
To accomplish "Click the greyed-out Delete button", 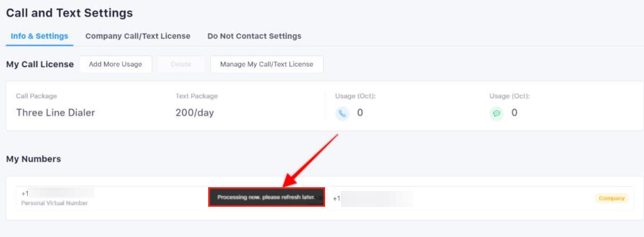I will pyautogui.click(x=181, y=64).
